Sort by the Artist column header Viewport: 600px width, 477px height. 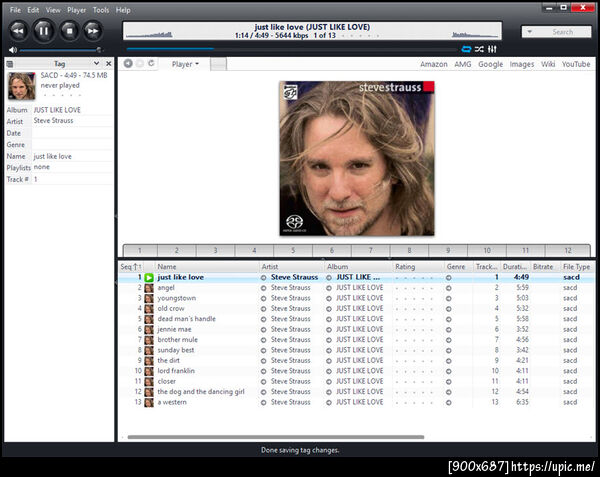point(292,267)
